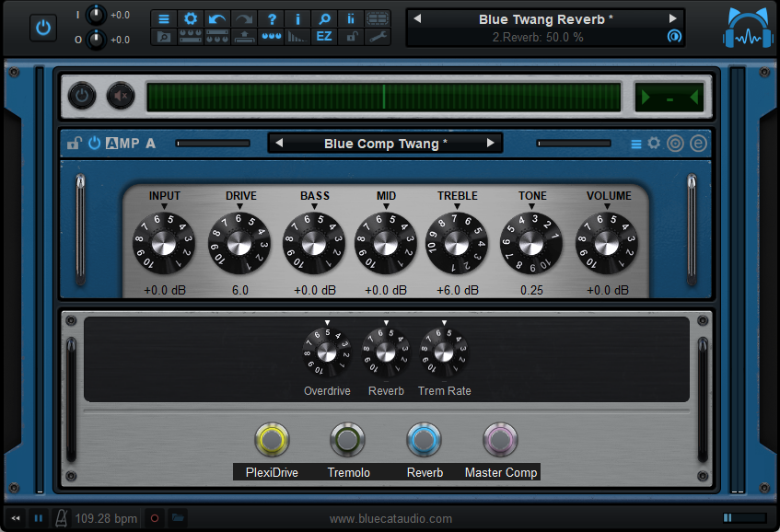Click the AMP A label
Image resolution: width=780 pixels, height=532 pixels.
tap(131, 144)
